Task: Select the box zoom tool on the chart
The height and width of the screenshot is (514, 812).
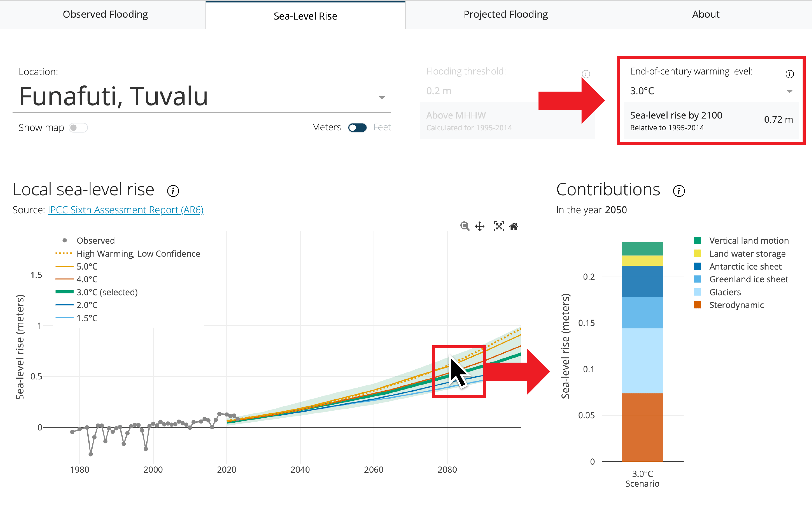Action: pos(465,226)
